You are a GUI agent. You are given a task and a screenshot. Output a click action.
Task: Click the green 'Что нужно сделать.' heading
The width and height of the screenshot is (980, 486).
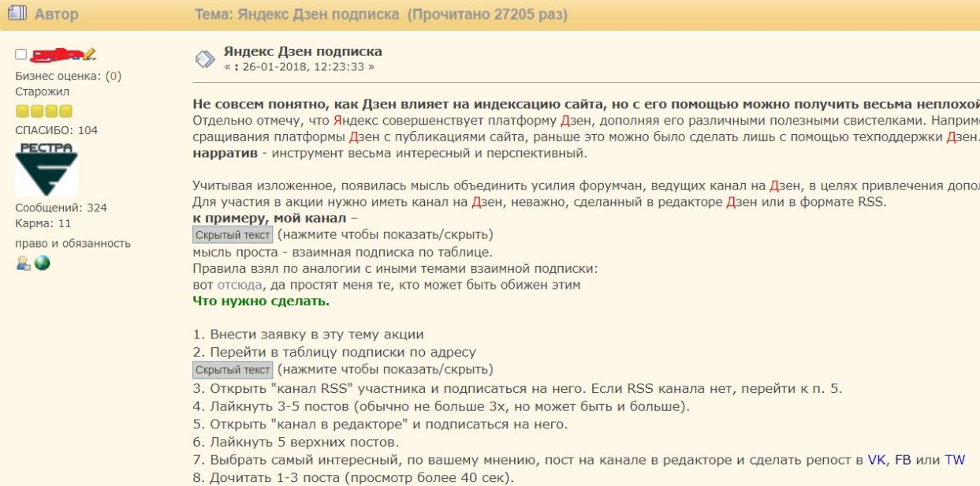coord(261,301)
